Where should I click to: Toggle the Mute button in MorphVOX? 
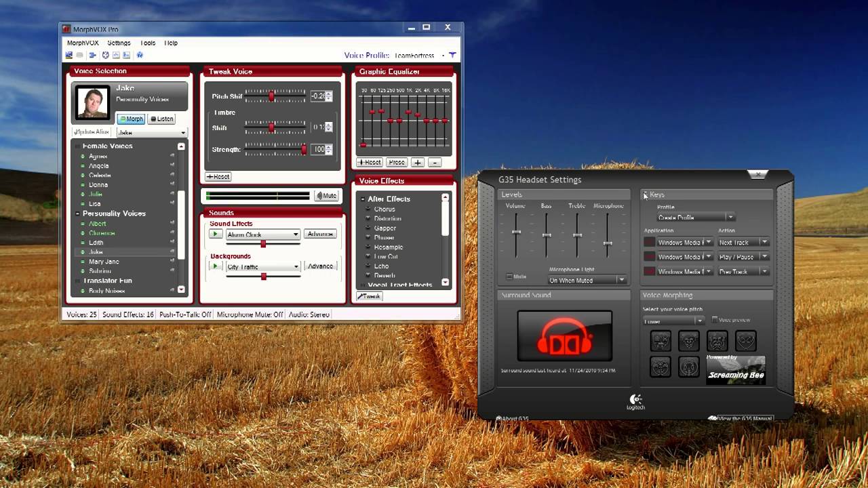pos(326,195)
